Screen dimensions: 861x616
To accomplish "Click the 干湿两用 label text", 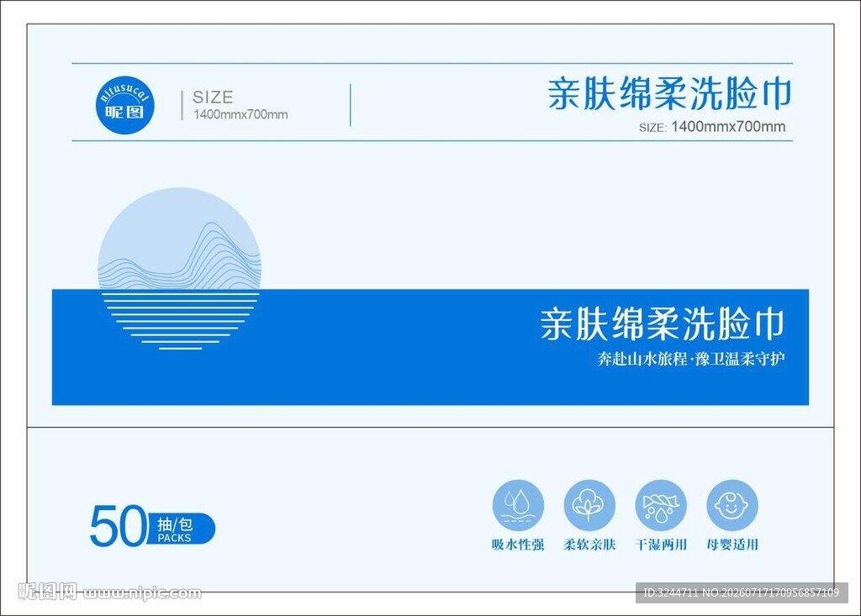I will coord(661,545).
